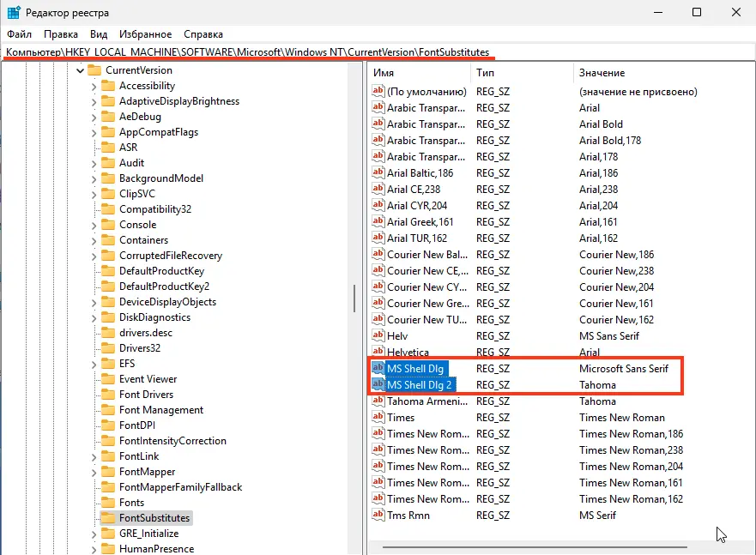Click the folder icon next to Drivers32

[x=108, y=347]
